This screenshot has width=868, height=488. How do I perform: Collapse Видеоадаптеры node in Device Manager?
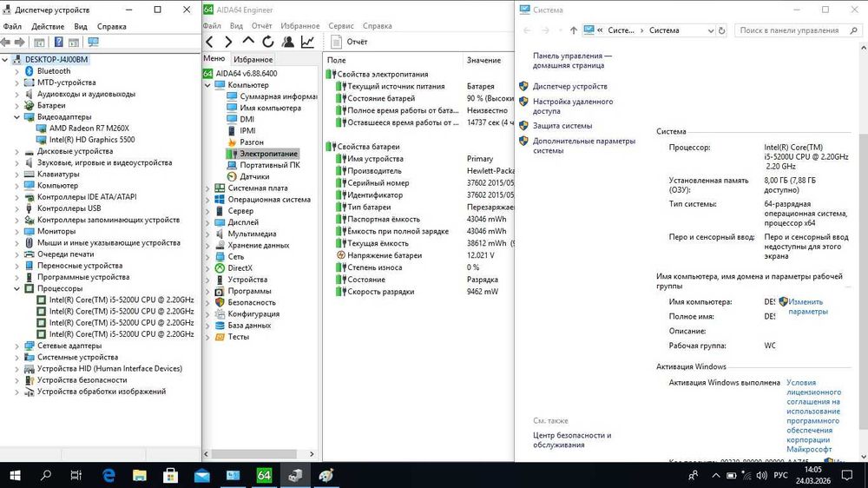pyautogui.click(x=16, y=117)
